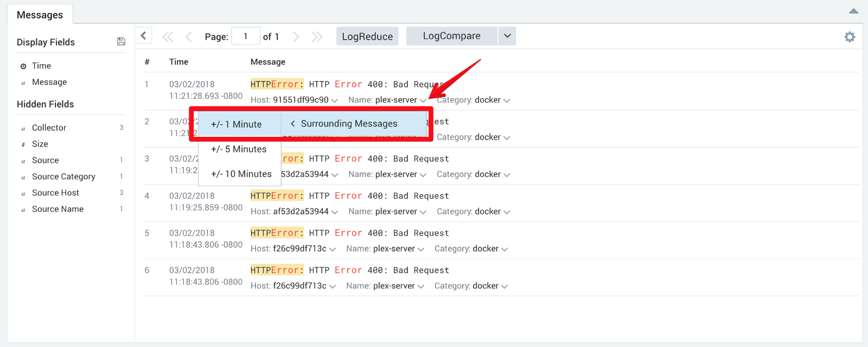
Task: Expand Category docker dropdown in row 1
Action: point(507,100)
